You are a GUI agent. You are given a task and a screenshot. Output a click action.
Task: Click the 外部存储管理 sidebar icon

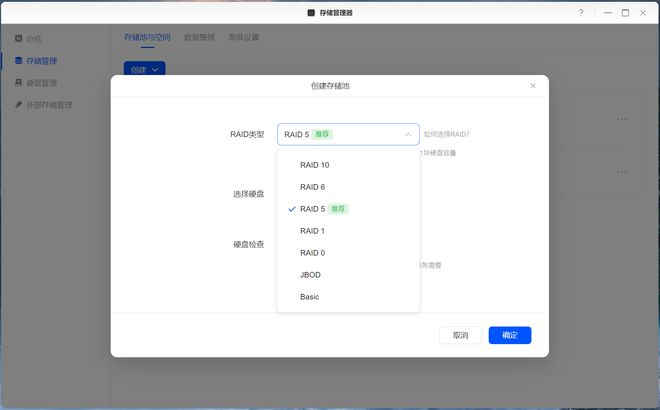click(18, 104)
